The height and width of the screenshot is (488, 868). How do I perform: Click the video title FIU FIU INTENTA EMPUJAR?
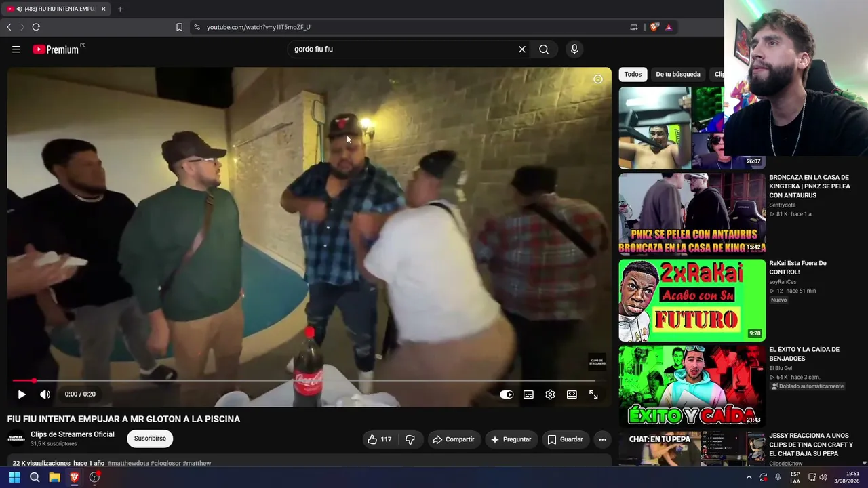click(x=123, y=419)
